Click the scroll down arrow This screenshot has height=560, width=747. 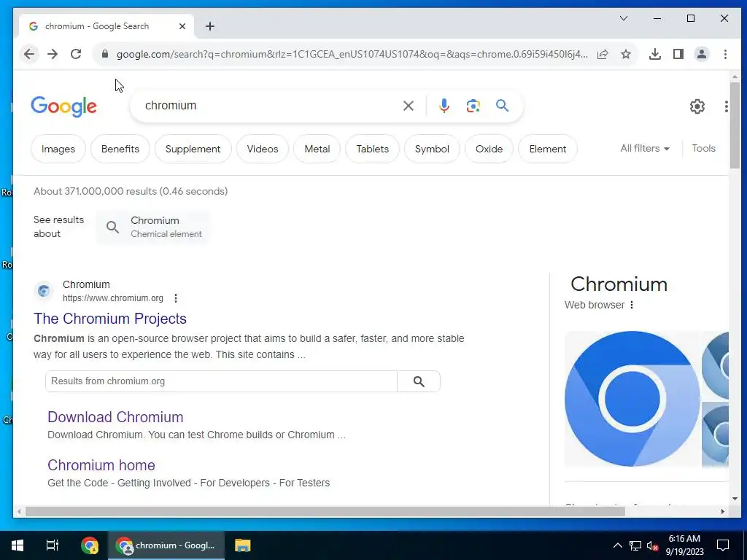pyautogui.click(x=735, y=499)
